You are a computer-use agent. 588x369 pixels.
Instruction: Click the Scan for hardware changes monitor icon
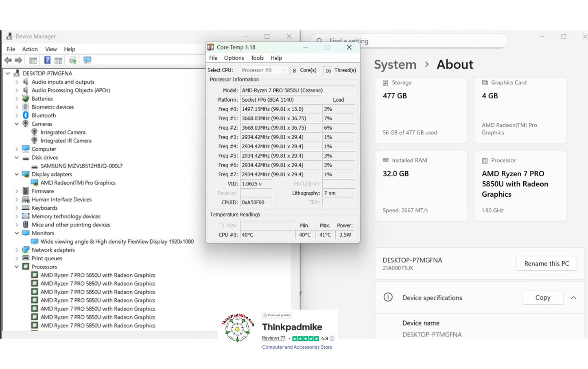pos(87,60)
